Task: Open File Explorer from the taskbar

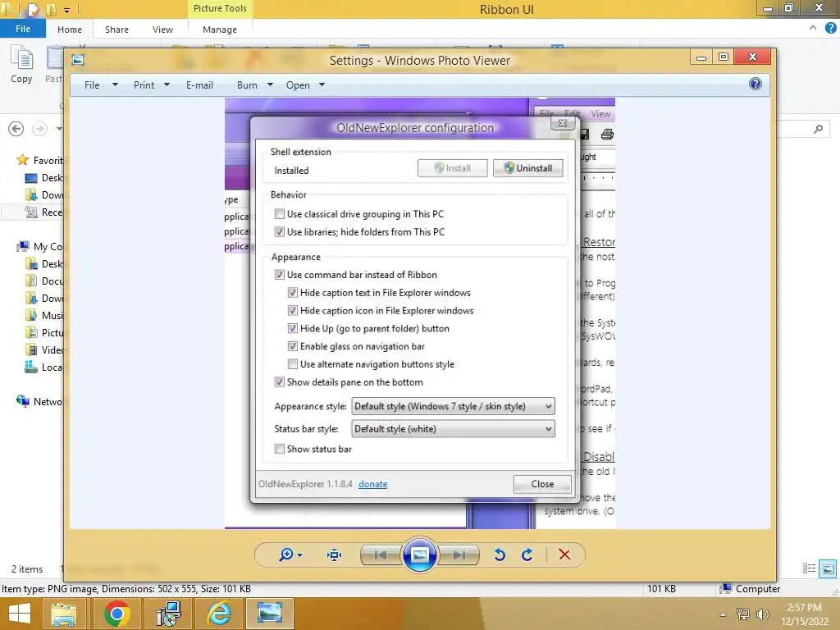Action: [x=63, y=614]
